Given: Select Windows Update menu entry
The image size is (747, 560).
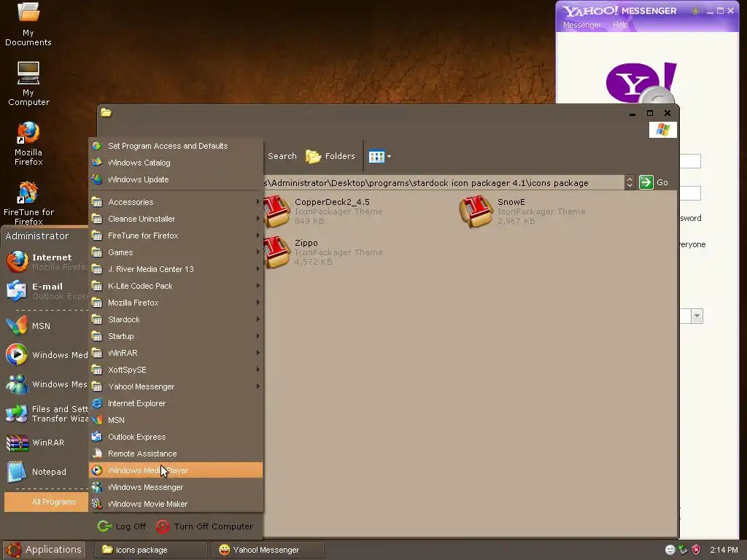Looking at the screenshot, I should pos(176,179).
